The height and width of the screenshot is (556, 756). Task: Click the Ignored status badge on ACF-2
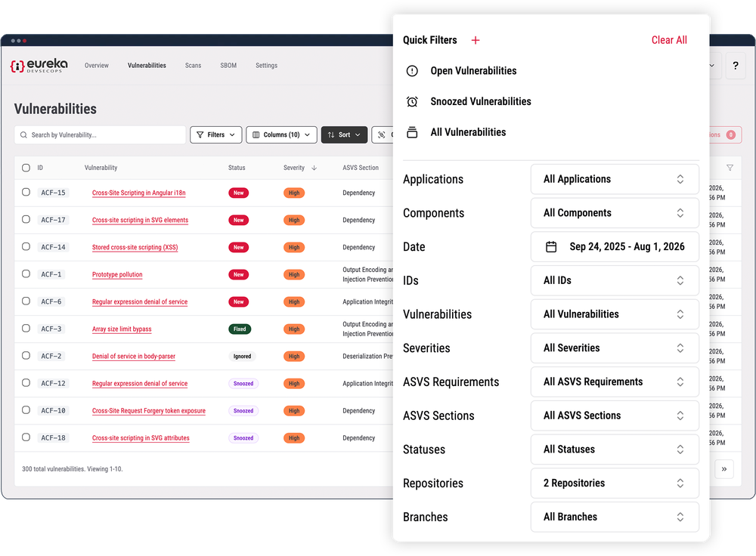pos(242,357)
